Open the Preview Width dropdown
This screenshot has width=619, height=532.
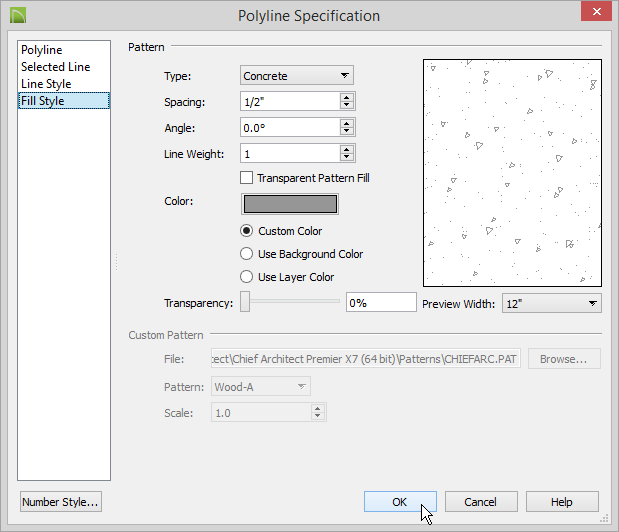(x=551, y=303)
